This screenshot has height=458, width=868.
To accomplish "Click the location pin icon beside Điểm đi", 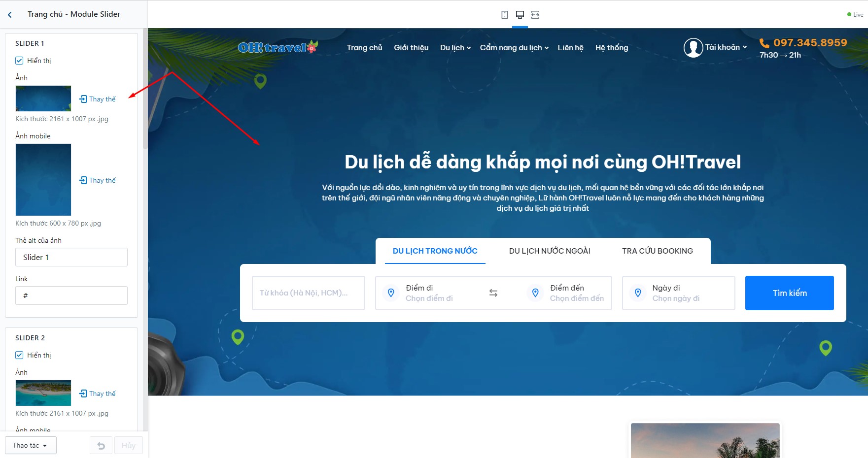I will coord(391,293).
